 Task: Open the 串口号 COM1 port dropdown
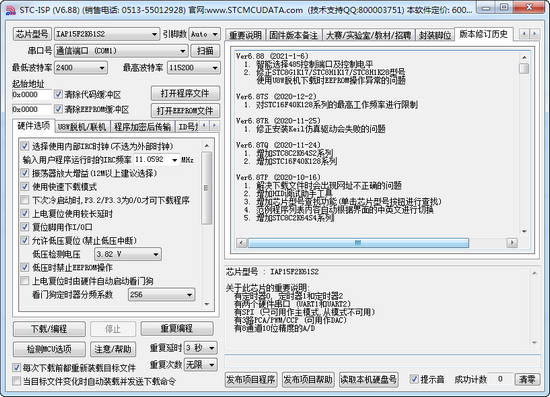pos(121,51)
